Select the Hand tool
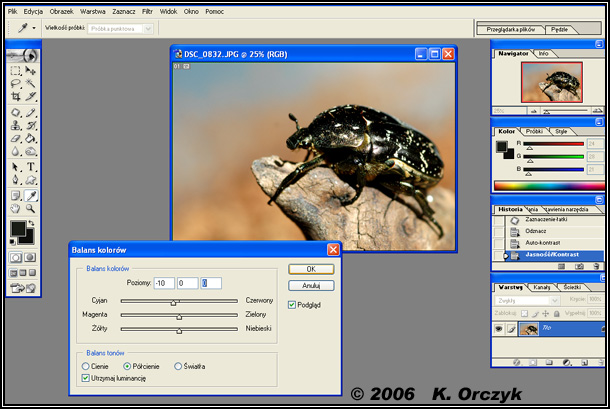This screenshot has width=610, height=409. [16, 209]
